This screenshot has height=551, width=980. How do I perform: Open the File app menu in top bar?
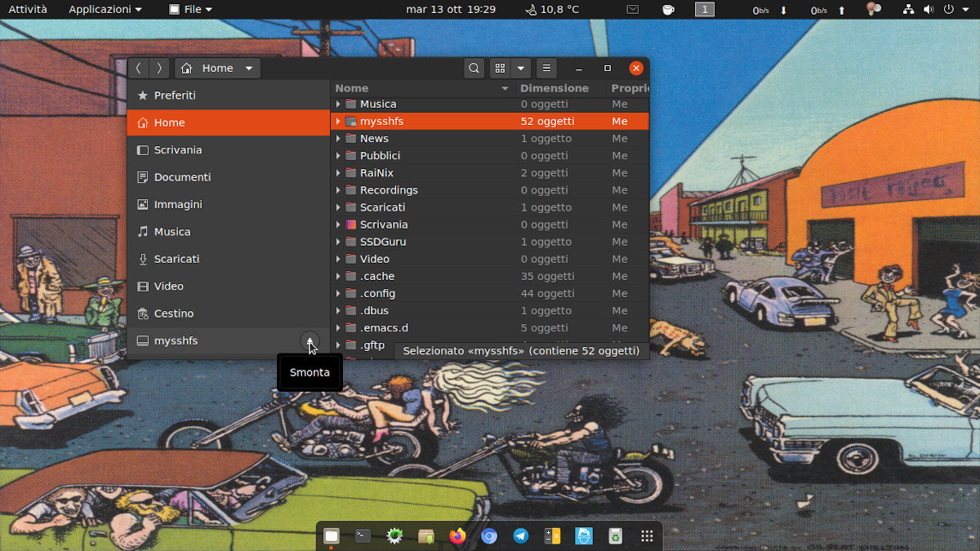[x=190, y=9]
